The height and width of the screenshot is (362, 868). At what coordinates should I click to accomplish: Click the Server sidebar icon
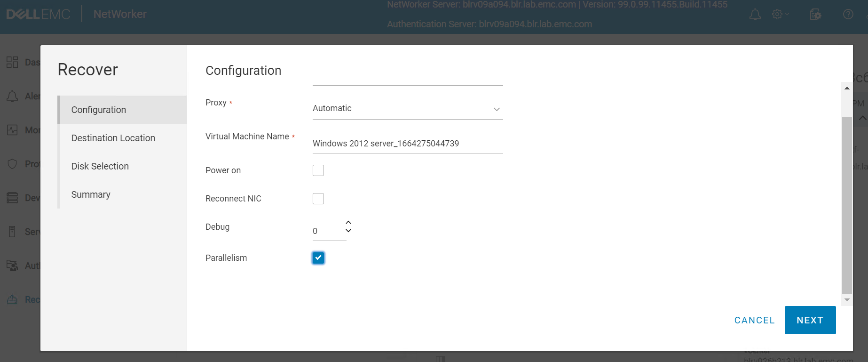click(x=12, y=232)
